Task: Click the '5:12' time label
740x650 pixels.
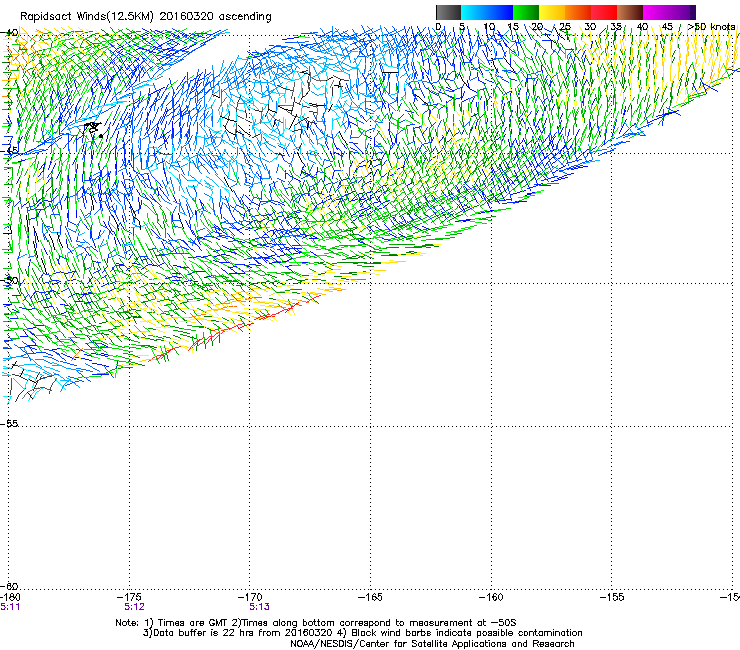Action: (x=135, y=607)
